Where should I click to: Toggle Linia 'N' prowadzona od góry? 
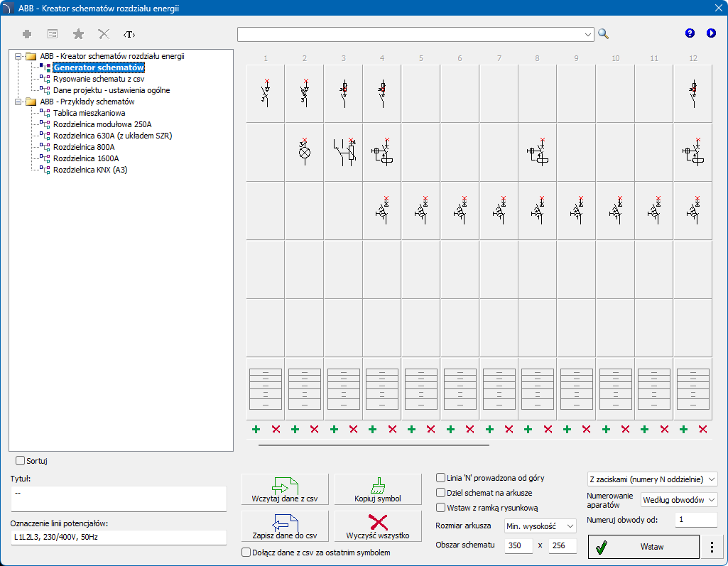pos(440,478)
